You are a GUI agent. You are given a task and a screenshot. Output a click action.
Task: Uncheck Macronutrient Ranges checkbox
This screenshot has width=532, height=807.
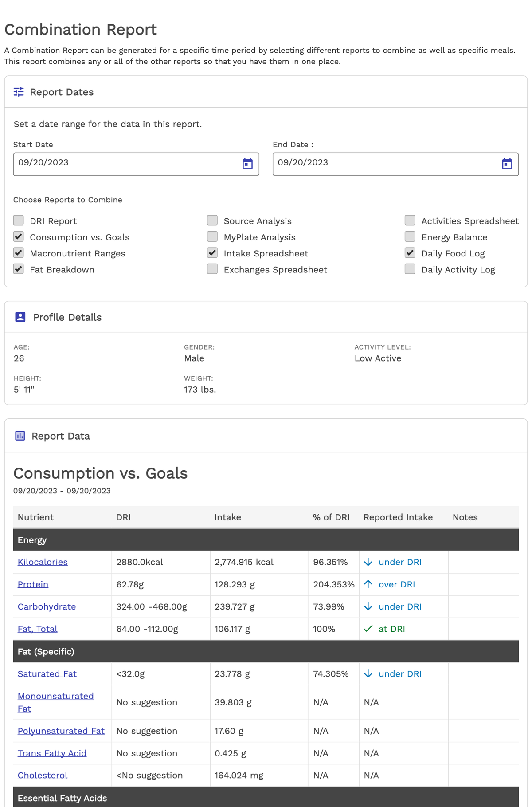[x=19, y=253]
